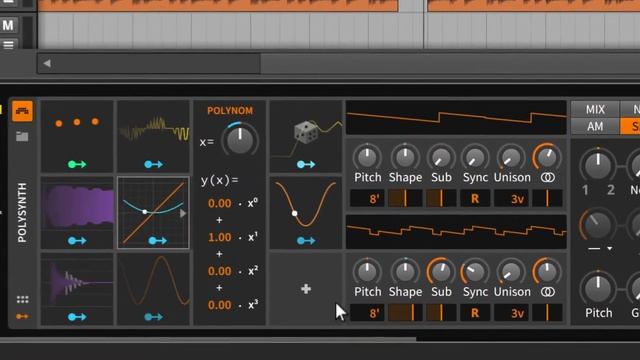The width and height of the screenshot is (640, 360).
Task: Click oscillator 1 Pitch knob
Action: click(x=367, y=157)
